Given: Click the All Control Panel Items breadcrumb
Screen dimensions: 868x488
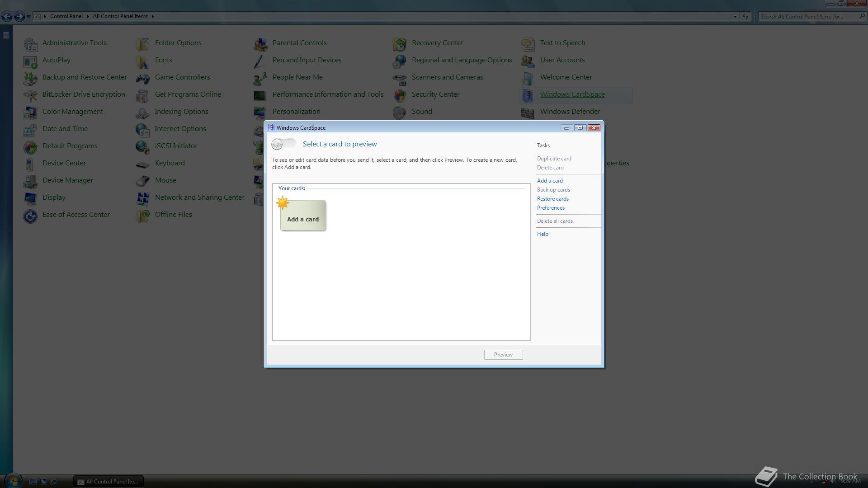Looking at the screenshot, I should point(120,16).
